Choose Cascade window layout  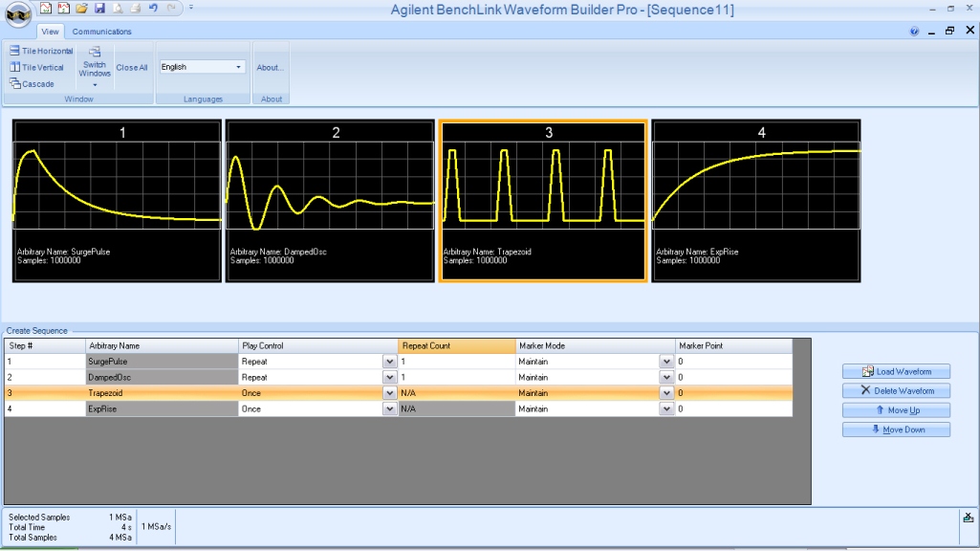tap(32, 84)
